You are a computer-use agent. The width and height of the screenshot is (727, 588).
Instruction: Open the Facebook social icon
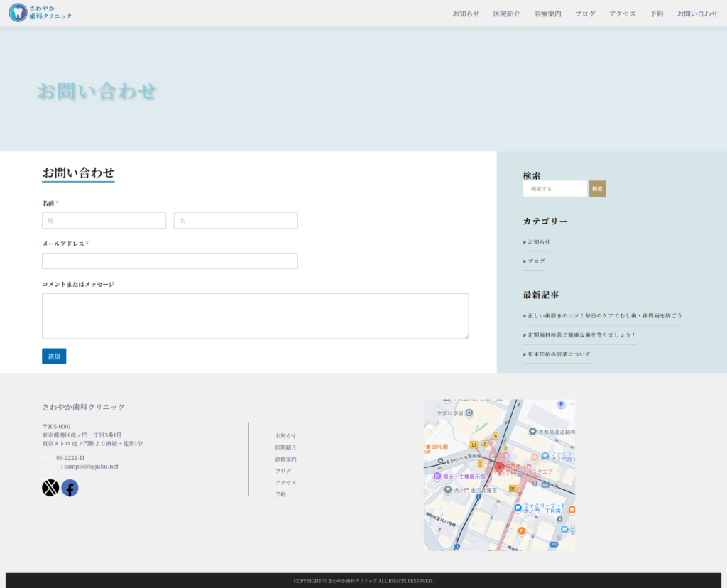click(x=70, y=488)
